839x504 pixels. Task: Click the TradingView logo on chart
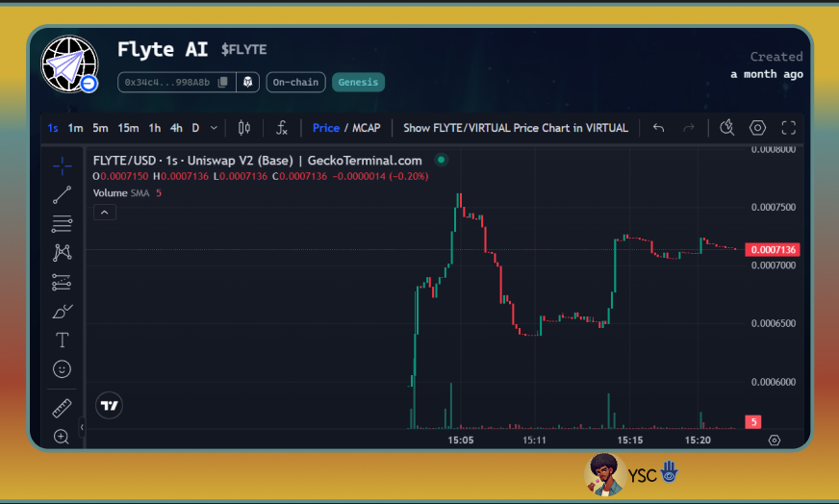(x=109, y=405)
